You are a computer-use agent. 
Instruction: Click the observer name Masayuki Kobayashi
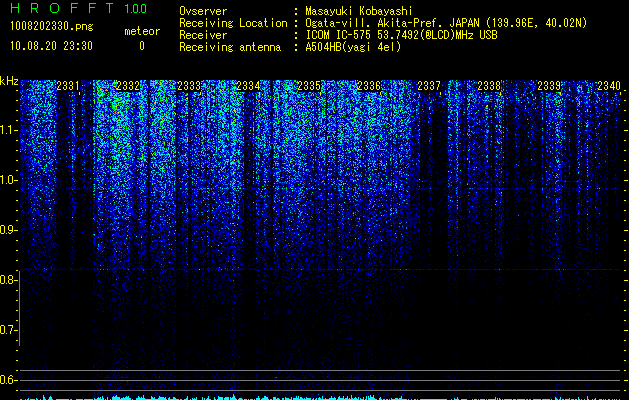coord(359,11)
